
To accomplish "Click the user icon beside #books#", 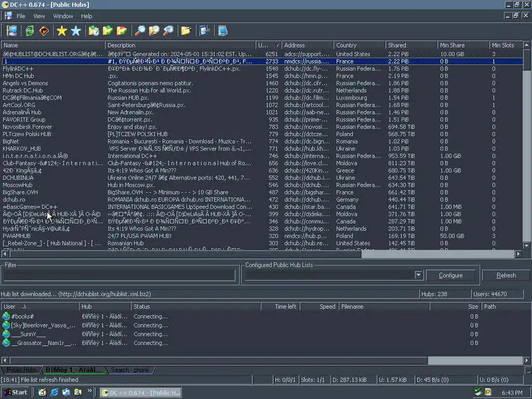I will (x=6, y=316).
